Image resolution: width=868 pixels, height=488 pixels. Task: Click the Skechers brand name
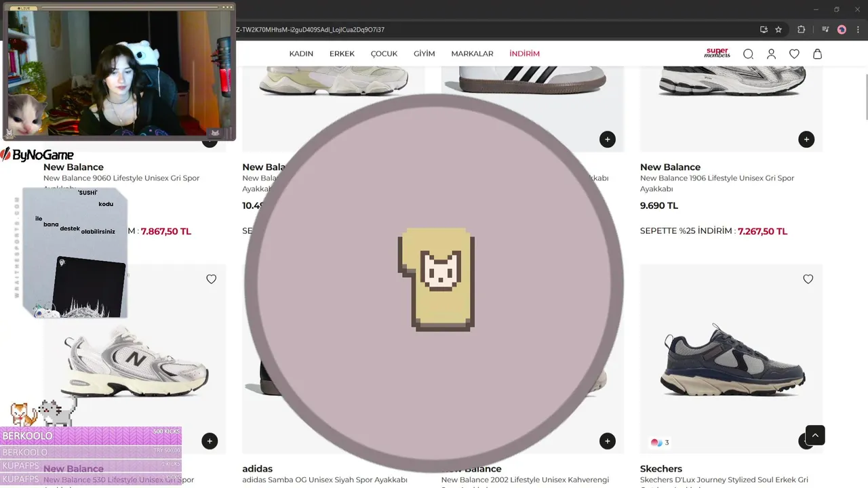661,468
